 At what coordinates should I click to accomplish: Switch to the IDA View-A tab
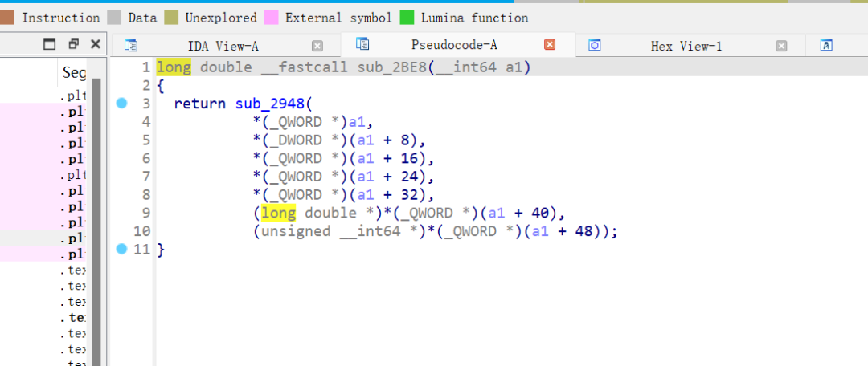[x=223, y=46]
